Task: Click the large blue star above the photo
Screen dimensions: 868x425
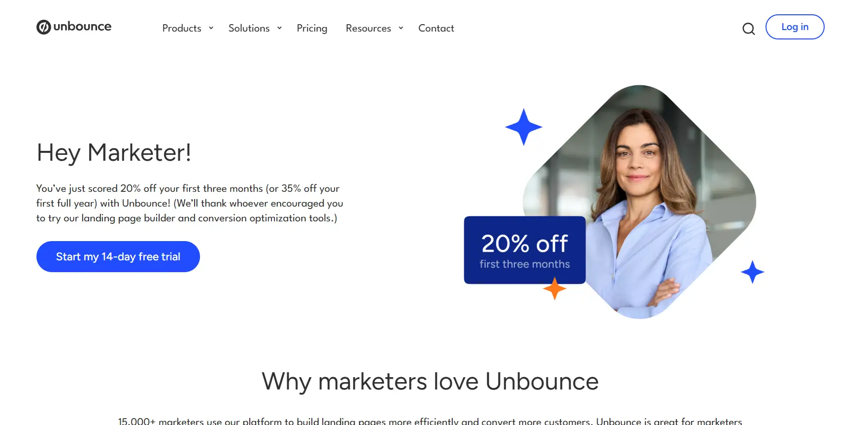Action: coord(524,127)
